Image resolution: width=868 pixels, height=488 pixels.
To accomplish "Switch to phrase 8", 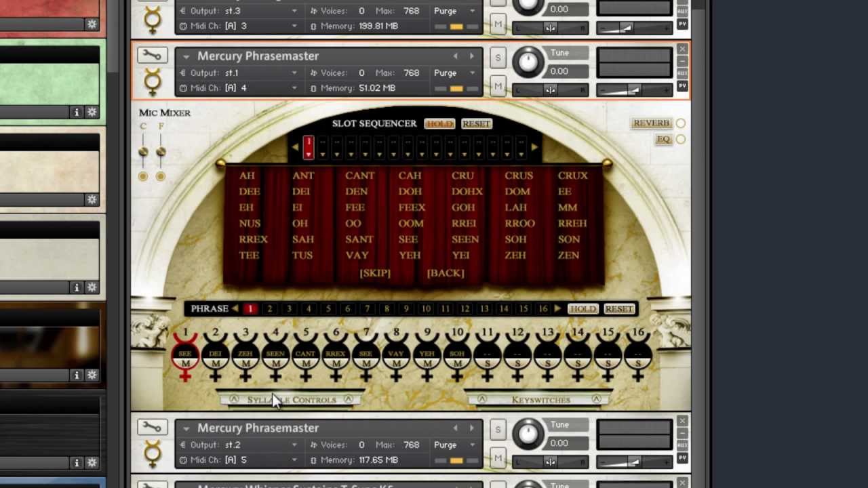I will point(387,308).
